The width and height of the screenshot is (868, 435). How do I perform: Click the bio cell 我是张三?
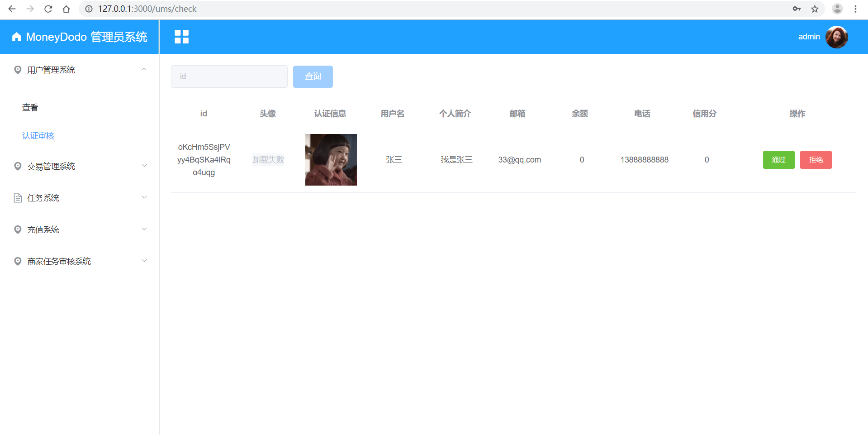pyautogui.click(x=457, y=160)
